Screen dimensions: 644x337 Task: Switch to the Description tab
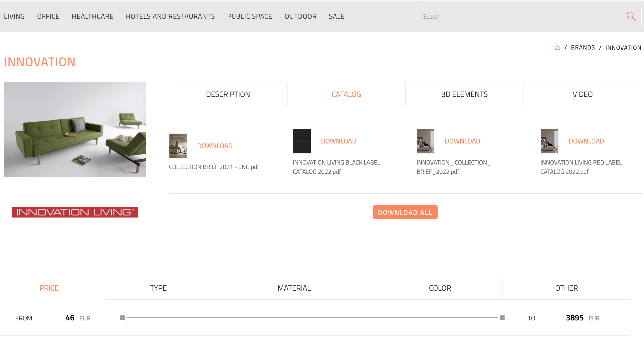coord(228,94)
